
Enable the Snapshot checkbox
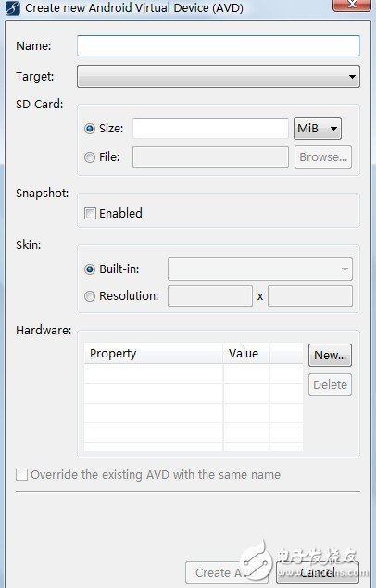pos(90,213)
